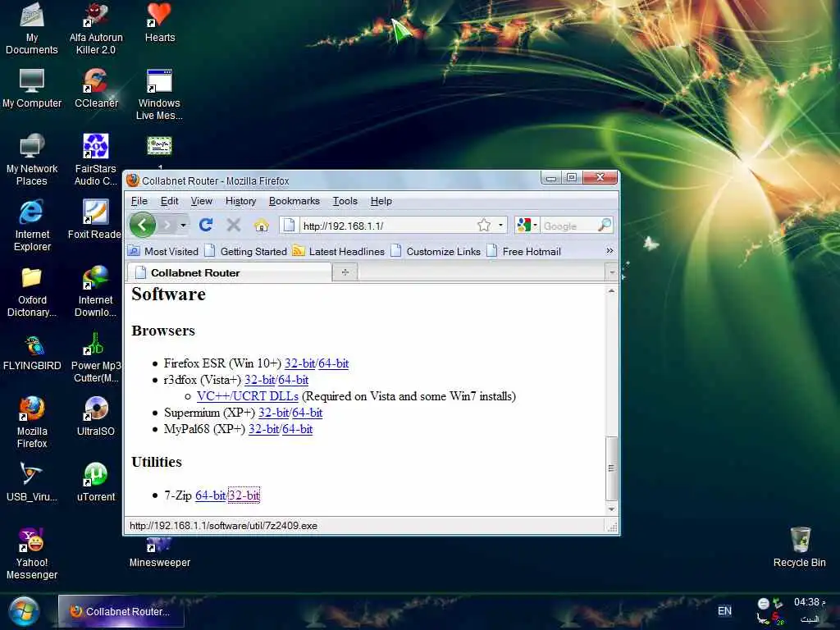
Task: Open the Getting Started bookmark
Action: tap(246, 251)
